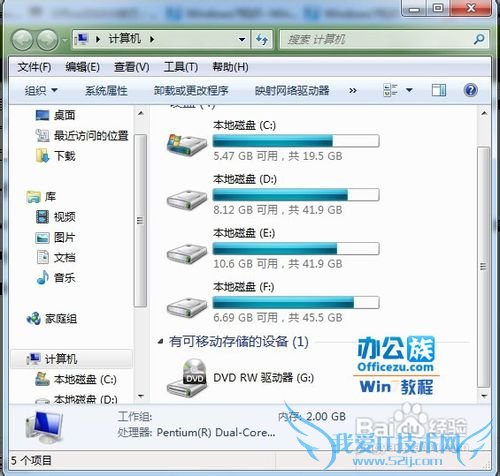Viewport: 500px width, 476px height.
Task: Open the recent pages dropdown arrow
Action: pos(64,40)
